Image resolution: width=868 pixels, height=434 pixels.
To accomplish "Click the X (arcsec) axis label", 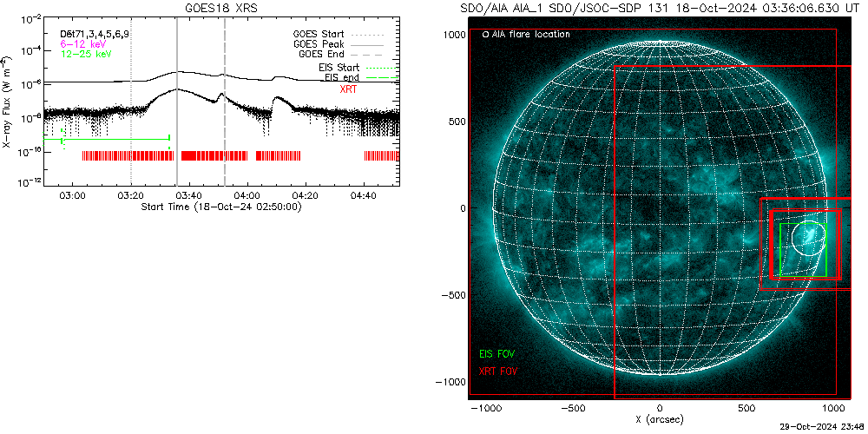I will tap(659, 420).
